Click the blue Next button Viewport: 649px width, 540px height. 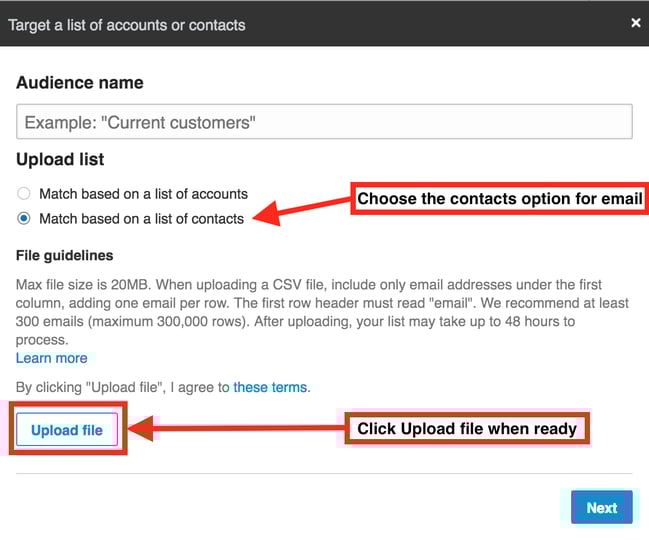point(601,507)
